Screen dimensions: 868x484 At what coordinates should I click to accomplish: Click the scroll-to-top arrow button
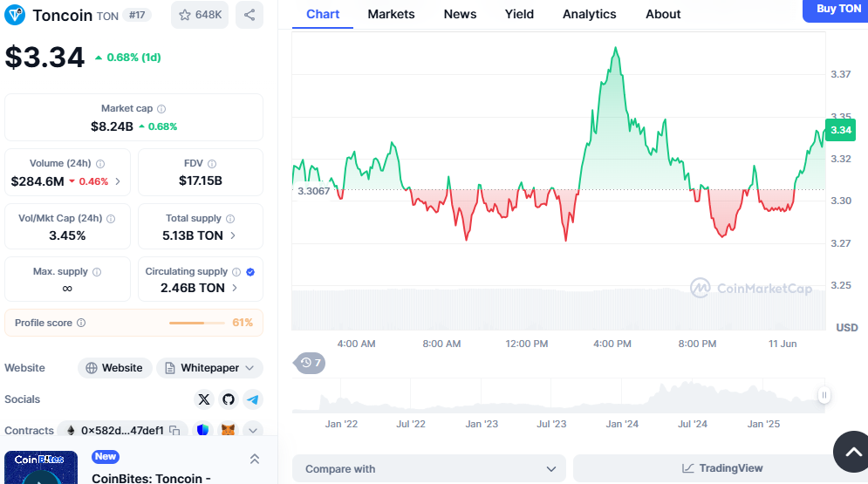click(x=851, y=451)
